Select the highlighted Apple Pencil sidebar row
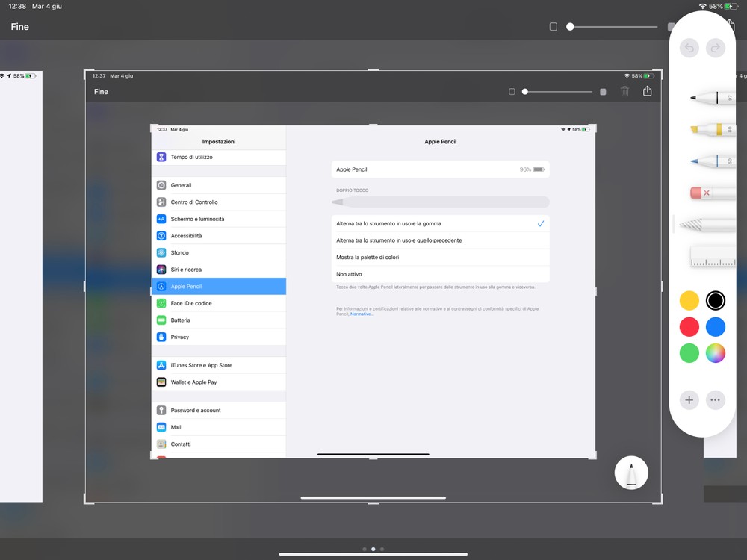This screenshot has width=747, height=560. (219, 286)
